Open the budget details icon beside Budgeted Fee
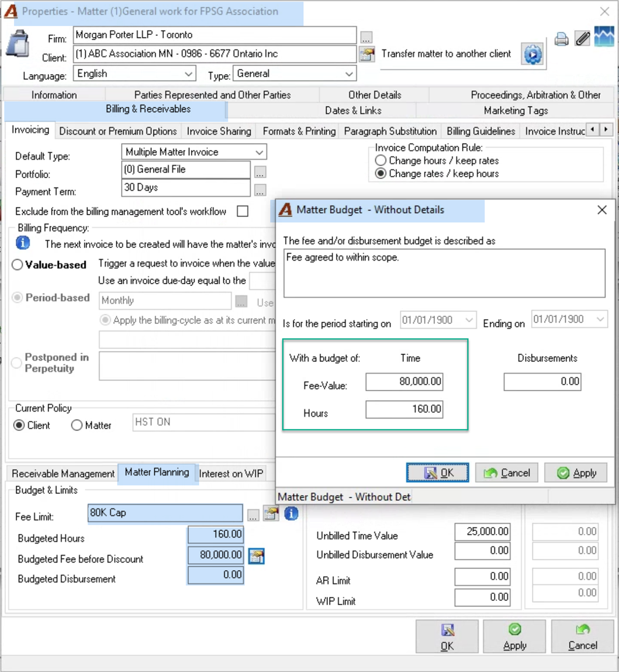This screenshot has height=672, width=619. [x=256, y=556]
